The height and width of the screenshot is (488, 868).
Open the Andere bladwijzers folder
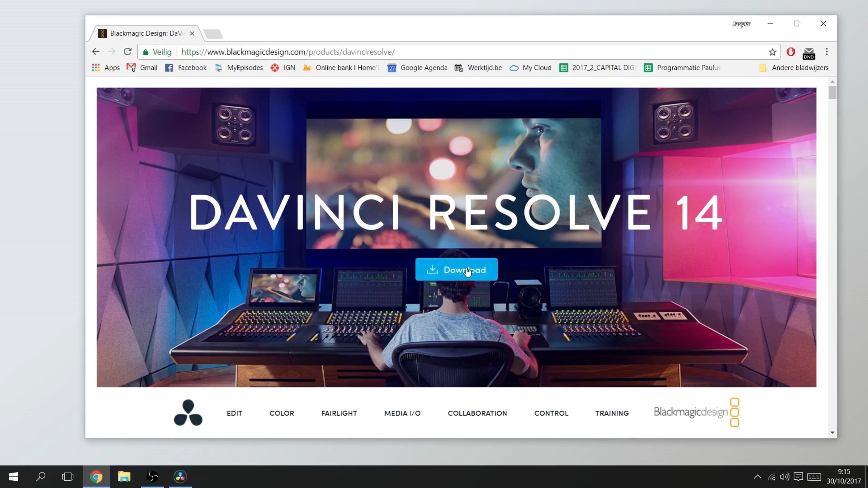[794, 68]
